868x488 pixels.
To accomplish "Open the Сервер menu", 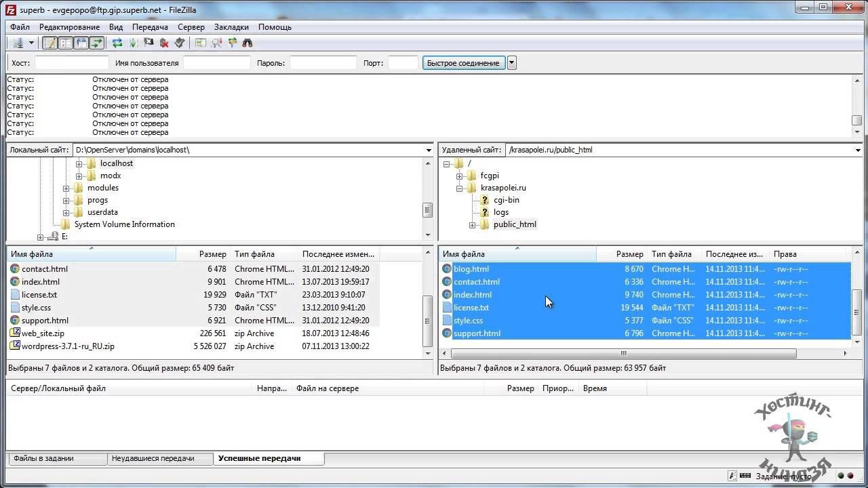I will [191, 27].
